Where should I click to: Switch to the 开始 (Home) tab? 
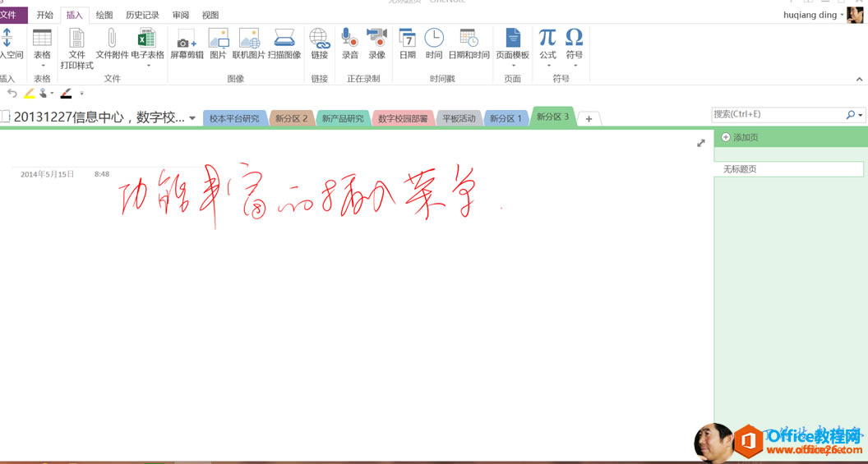coord(45,15)
